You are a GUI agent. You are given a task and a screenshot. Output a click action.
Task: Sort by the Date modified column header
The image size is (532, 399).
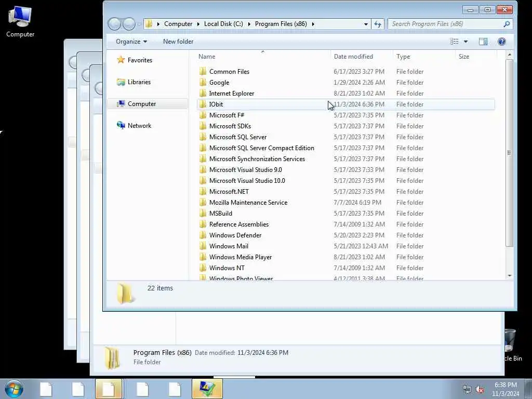point(362,56)
